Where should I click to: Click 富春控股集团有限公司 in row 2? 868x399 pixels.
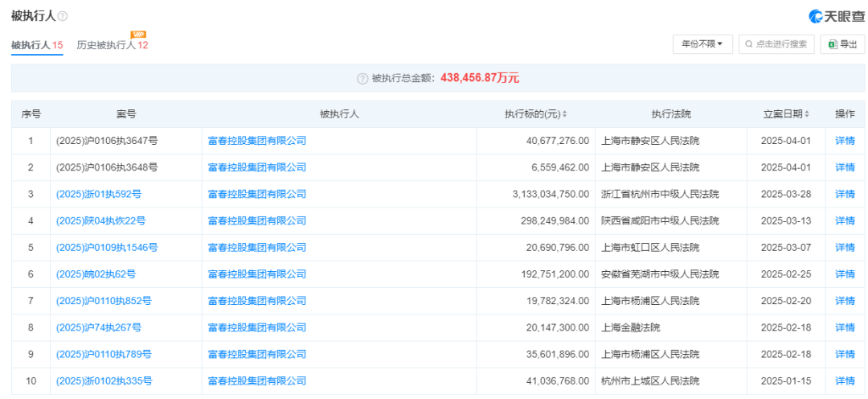[257, 167]
